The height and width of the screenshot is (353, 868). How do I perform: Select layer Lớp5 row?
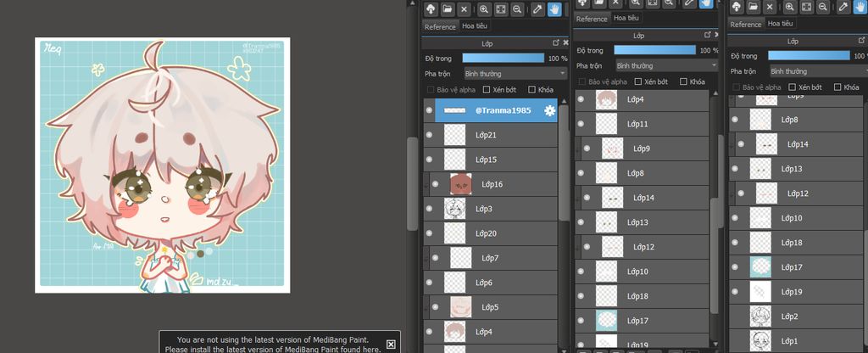click(x=491, y=307)
